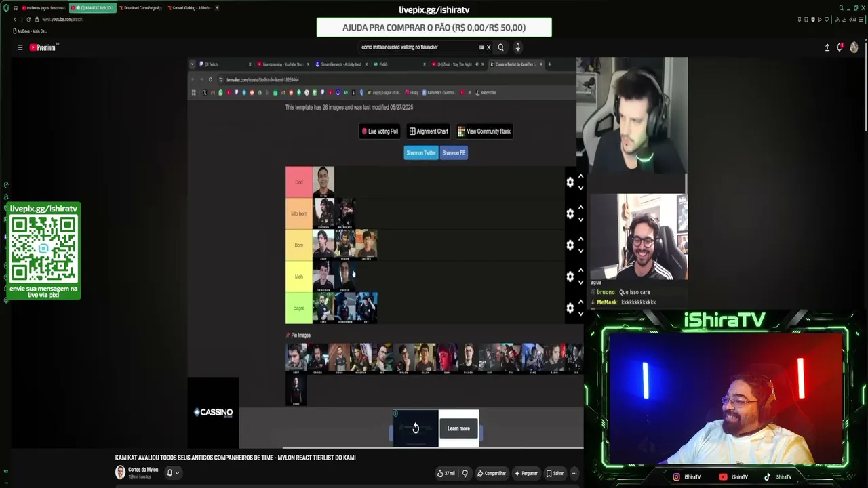Clear the YouTube search query
868x488 pixels.
pyautogui.click(x=488, y=47)
